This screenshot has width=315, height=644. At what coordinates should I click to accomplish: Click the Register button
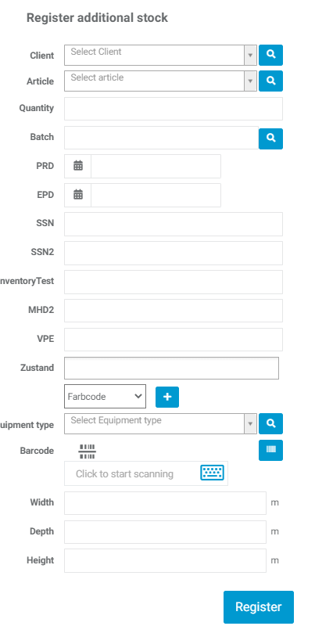(x=259, y=607)
